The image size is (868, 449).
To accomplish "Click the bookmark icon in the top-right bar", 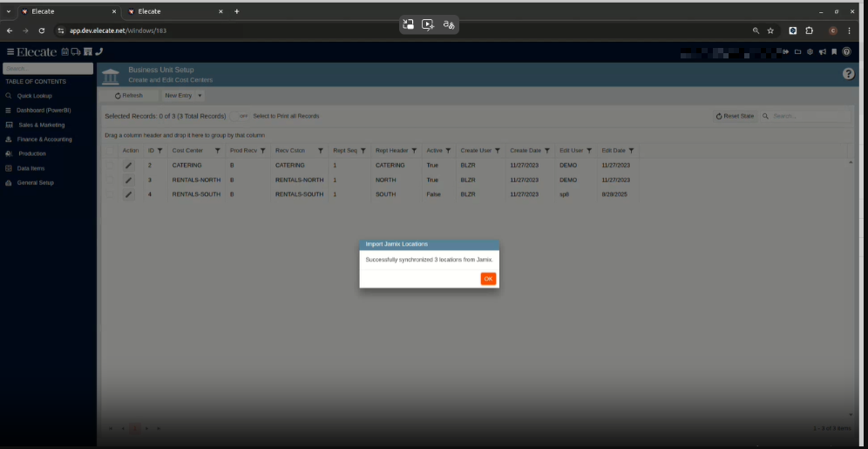I will (x=833, y=51).
